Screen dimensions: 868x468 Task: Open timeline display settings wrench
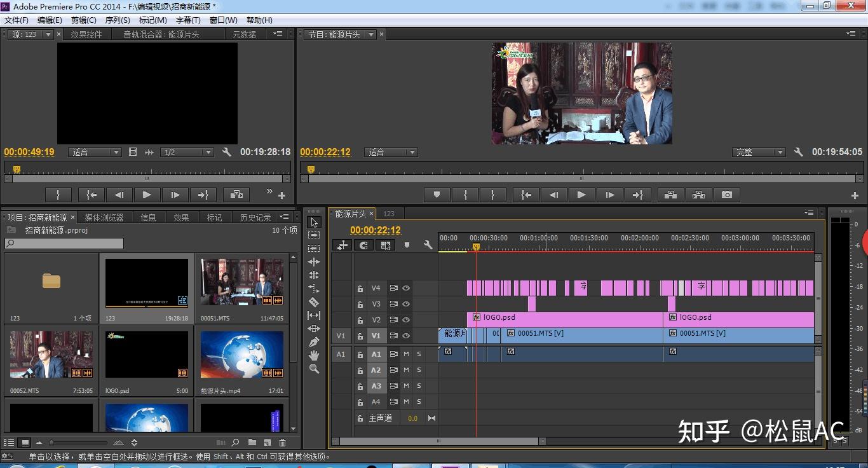(x=428, y=245)
